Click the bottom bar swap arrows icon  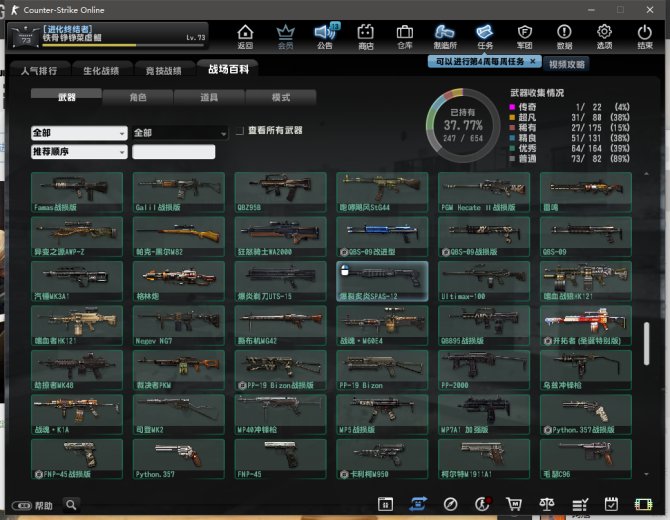[x=417, y=504]
